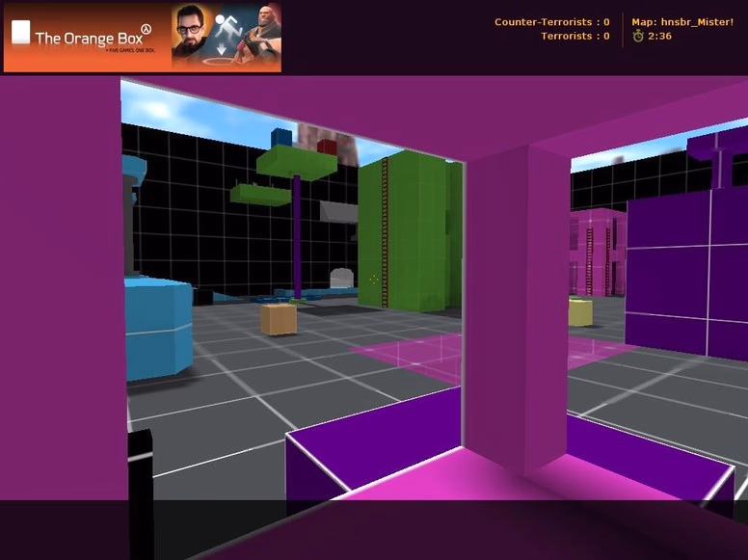Click the Map: hnsbr_Mister! label
The width and height of the screenshot is (748, 560).
click(682, 22)
